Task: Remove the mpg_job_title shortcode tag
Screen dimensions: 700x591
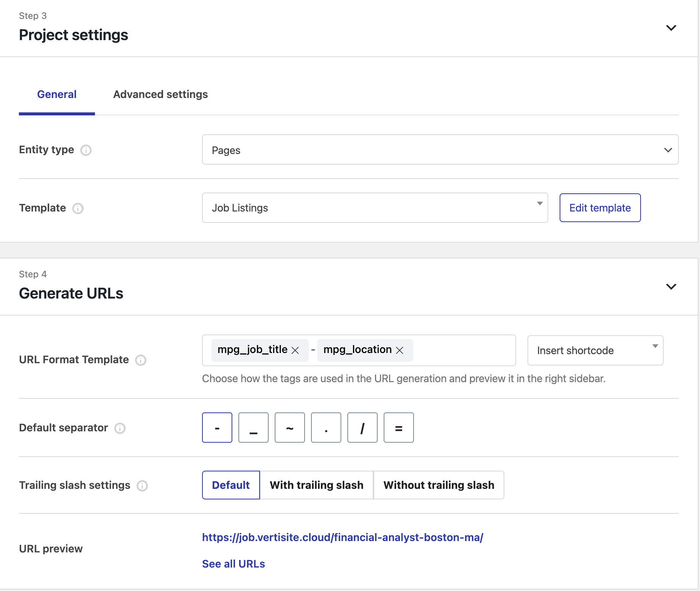Action: click(295, 350)
